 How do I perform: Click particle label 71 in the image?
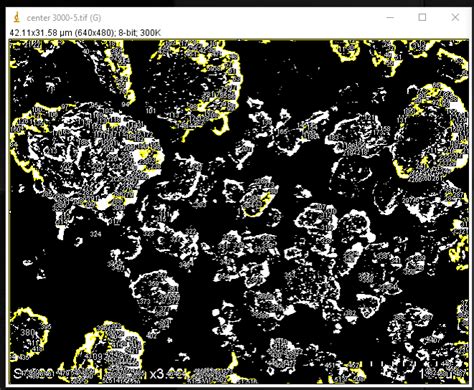tap(51, 89)
